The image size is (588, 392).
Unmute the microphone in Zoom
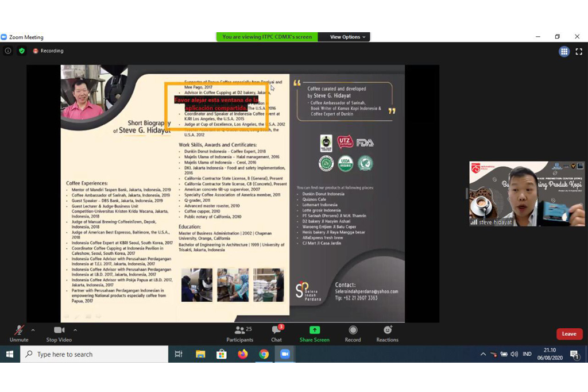point(19,333)
